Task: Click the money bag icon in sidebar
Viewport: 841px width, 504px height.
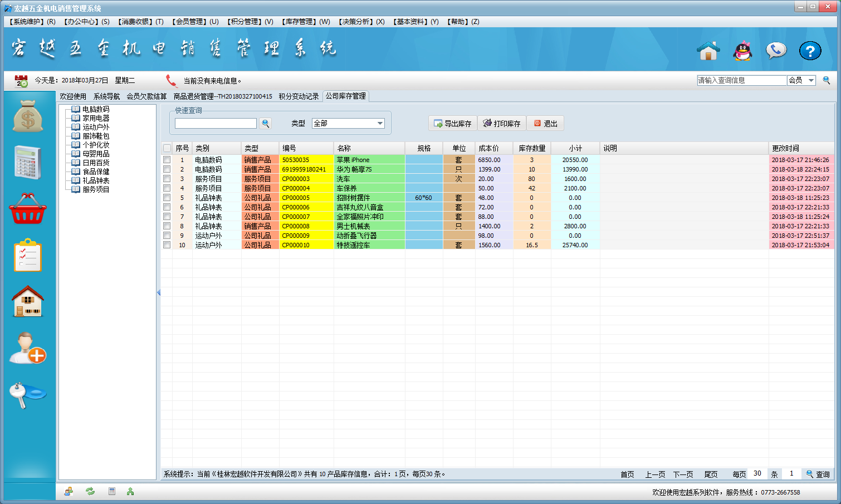Action: [28, 116]
